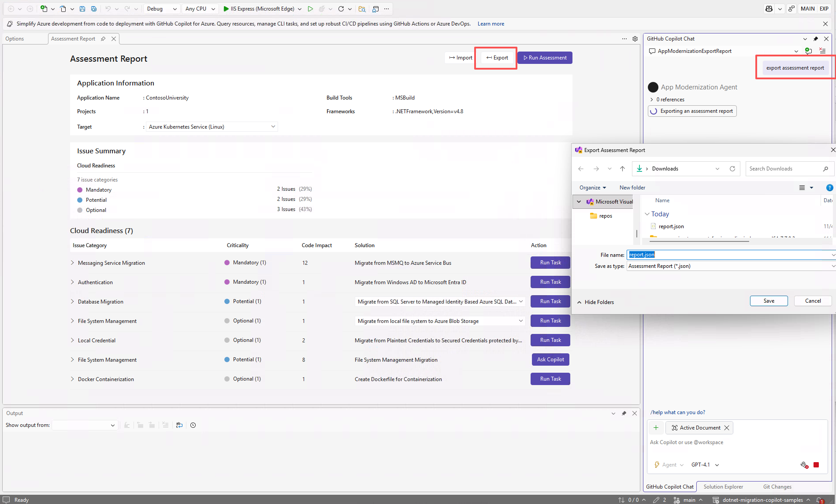Collapse the Today group in file list

click(x=647, y=214)
